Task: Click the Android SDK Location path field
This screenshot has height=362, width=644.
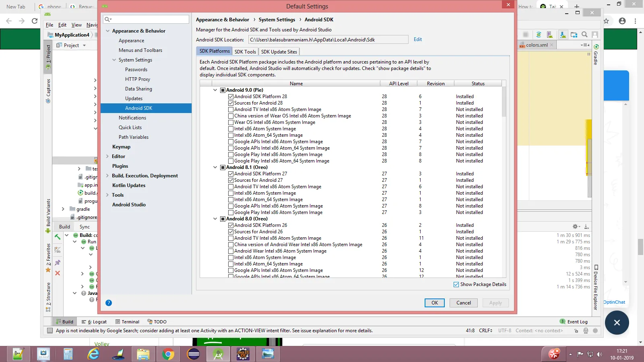Action: tap(328, 39)
